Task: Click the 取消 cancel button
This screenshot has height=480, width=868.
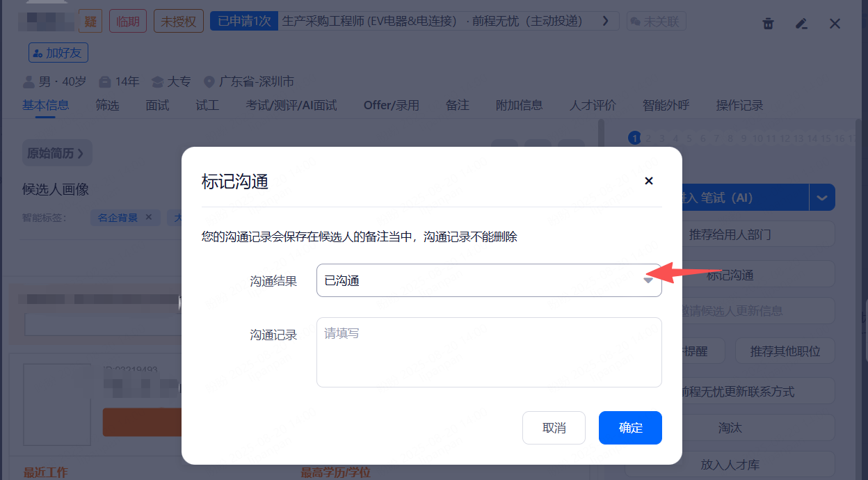Action: coord(554,428)
